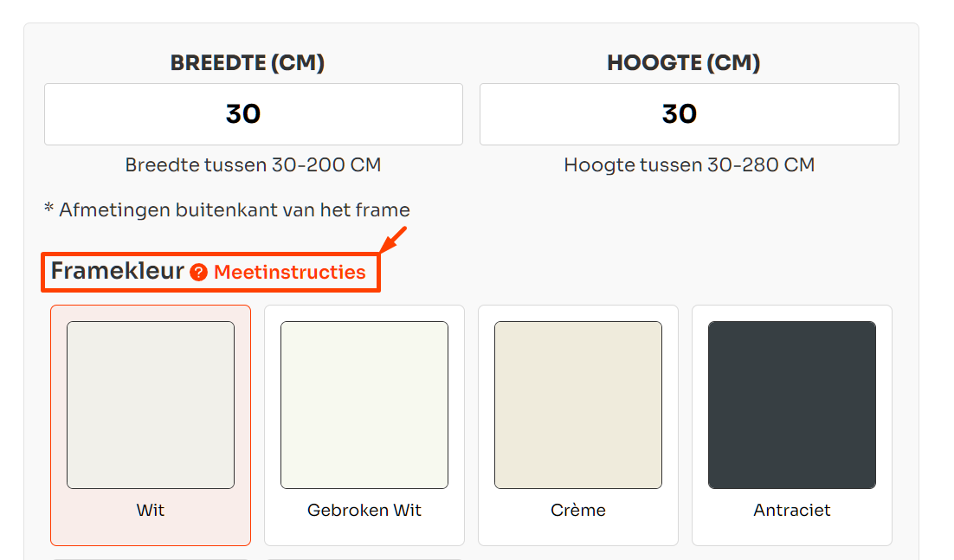Select the Antraciet dark color swatch
This screenshot has width=954, height=560.
(x=792, y=405)
